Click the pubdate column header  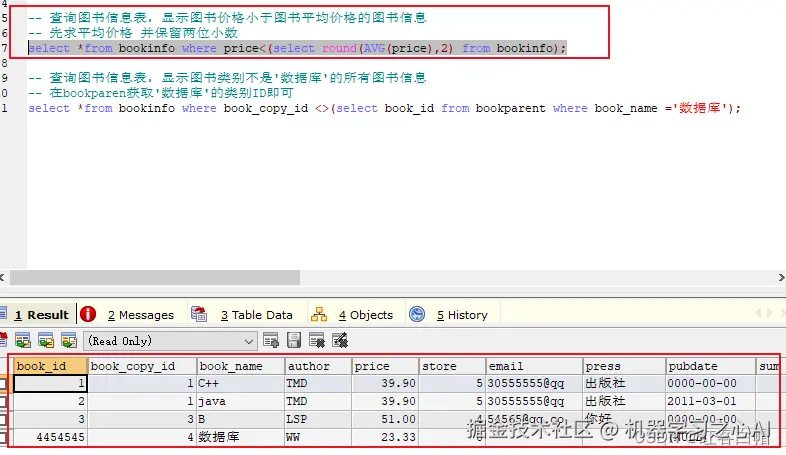pos(710,366)
